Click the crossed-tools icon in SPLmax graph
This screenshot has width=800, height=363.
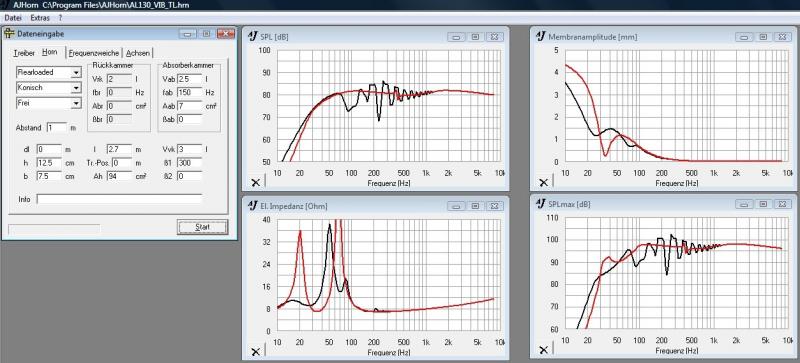tap(544, 350)
